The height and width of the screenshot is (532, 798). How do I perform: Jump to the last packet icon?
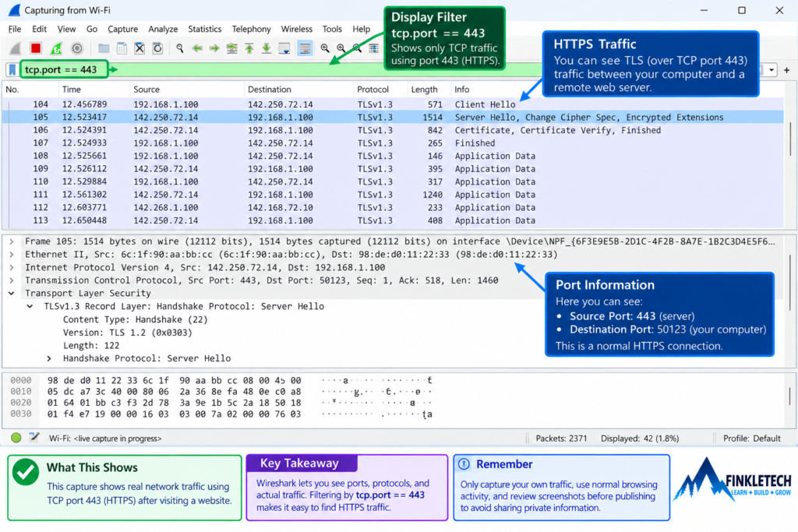(267, 48)
